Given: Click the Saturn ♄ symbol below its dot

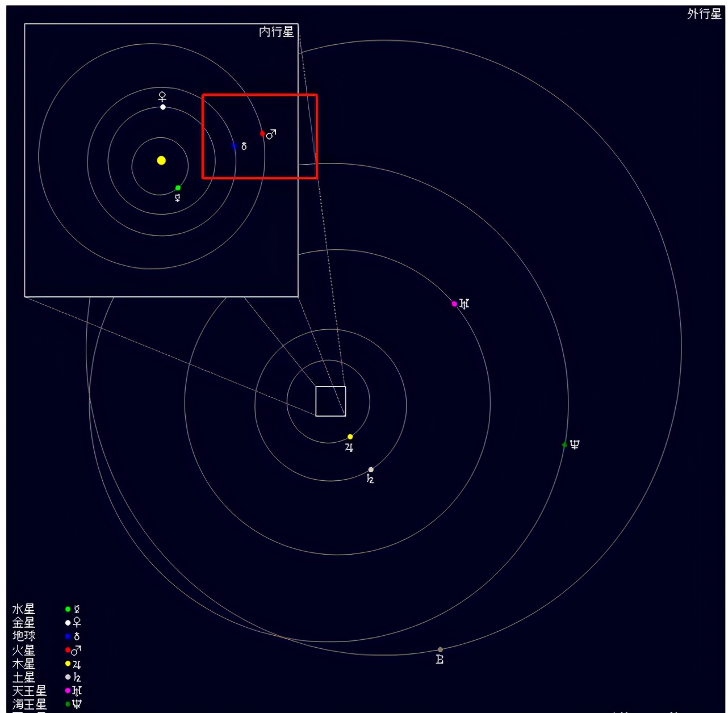Looking at the screenshot, I should click(x=370, y=480).
